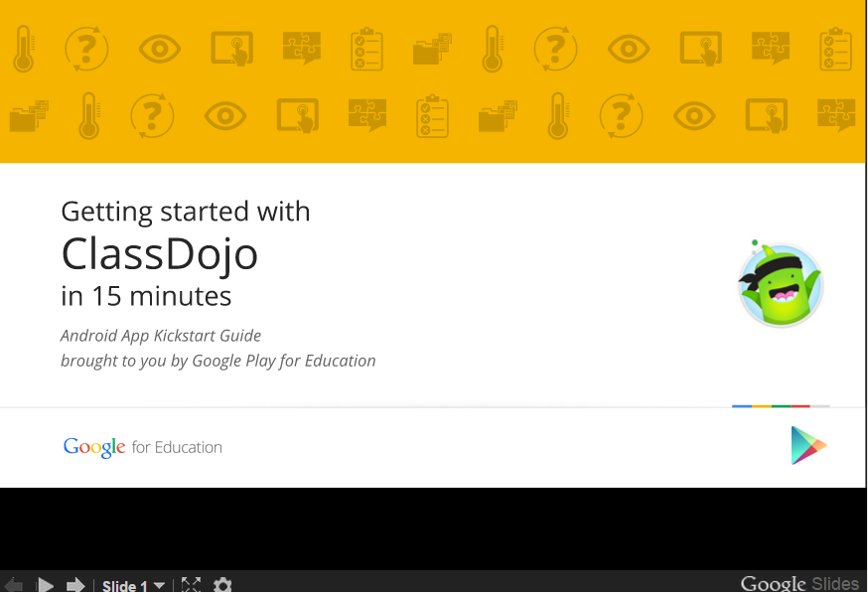868x595 pixels.
Task: Toggle fullscreen presentation mode
Action: [191, 585]
